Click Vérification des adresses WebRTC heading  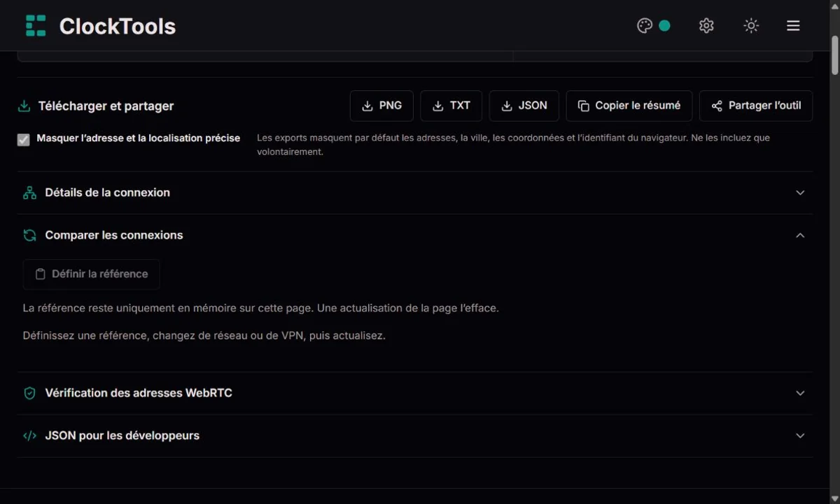point(139,393)
